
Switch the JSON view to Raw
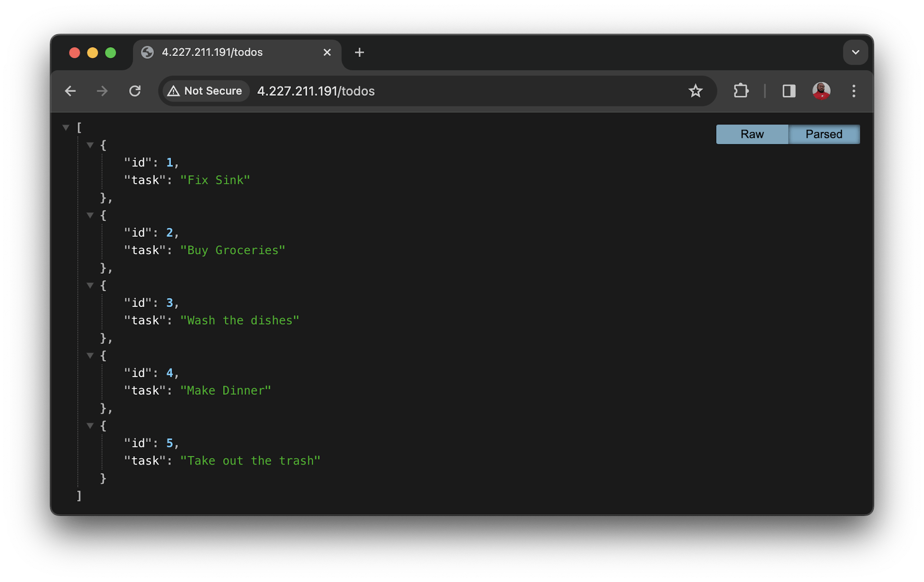tap(752, 134)
